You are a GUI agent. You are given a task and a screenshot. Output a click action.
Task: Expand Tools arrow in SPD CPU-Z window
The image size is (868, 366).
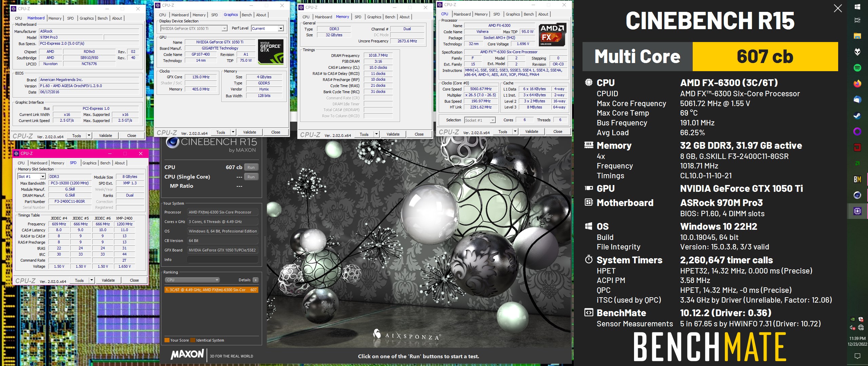92,280
